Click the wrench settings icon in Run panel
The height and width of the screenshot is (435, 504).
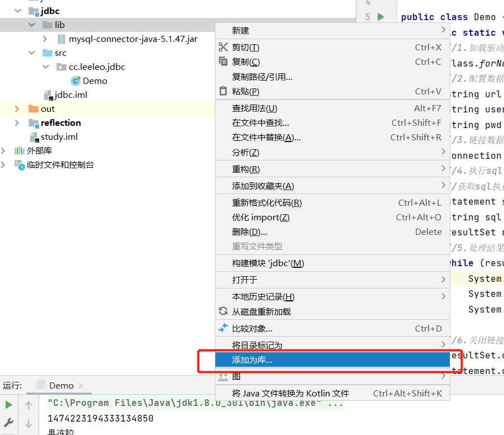click(x=8, y=423)
